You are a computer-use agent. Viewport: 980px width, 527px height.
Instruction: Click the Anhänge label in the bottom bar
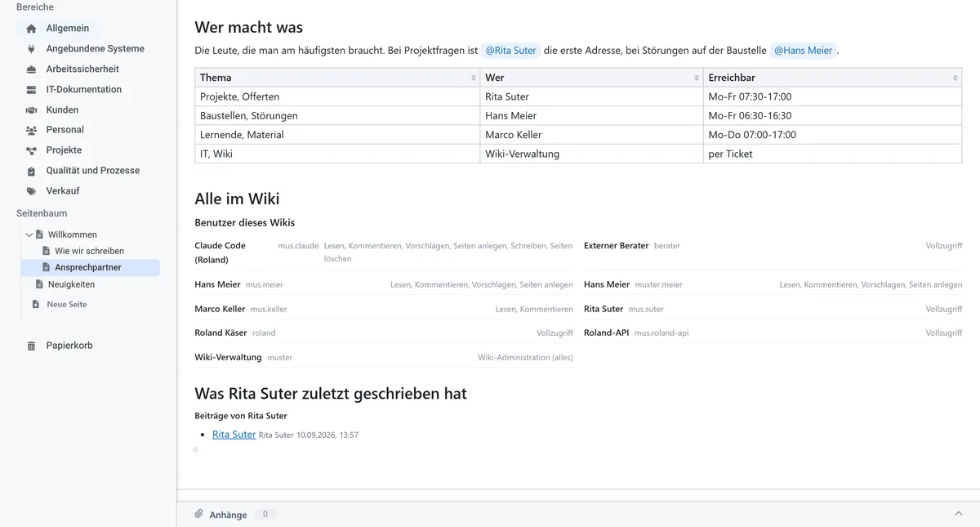click(228, 515)
